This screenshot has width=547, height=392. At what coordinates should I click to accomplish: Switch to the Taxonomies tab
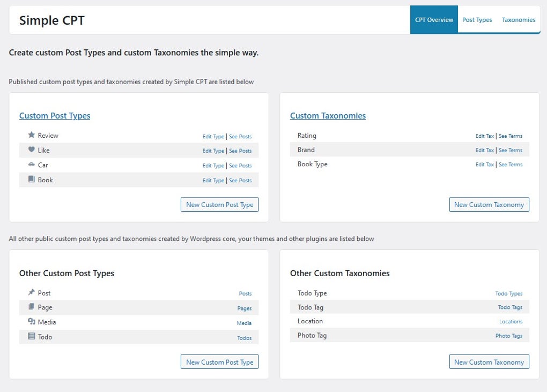(518, 19)
